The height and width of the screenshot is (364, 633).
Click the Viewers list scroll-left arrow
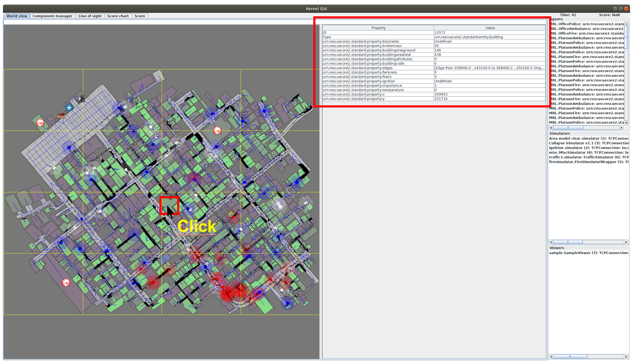551,356
